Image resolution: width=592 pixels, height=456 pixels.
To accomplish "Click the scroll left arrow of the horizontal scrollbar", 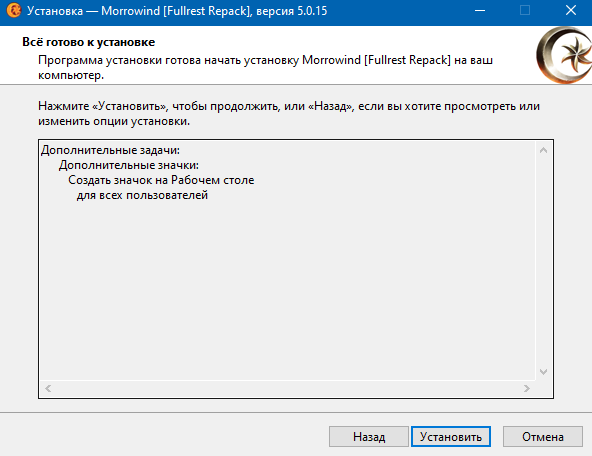I will click(x=48, y=388).
